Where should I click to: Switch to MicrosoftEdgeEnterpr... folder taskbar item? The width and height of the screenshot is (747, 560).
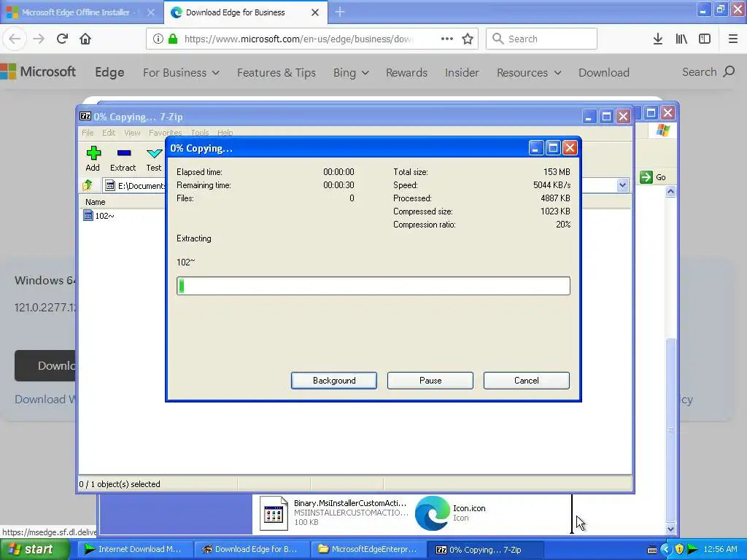(368, 550)
